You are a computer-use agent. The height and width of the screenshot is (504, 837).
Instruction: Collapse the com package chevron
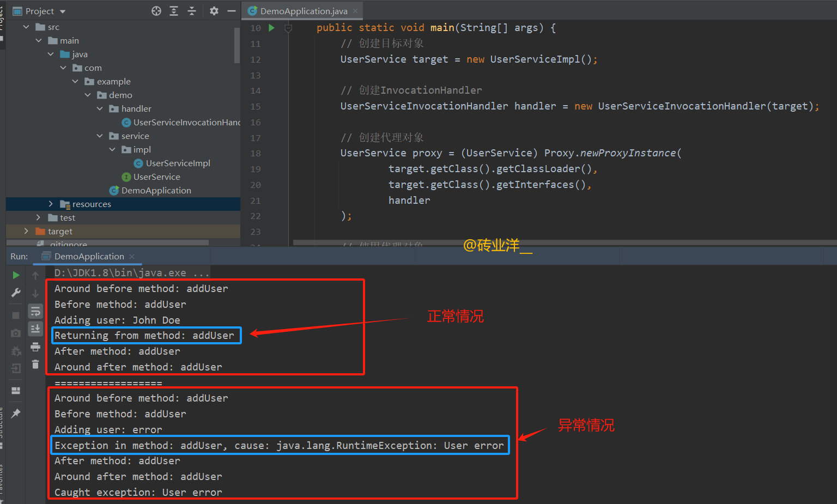click(x=63, y=68)
